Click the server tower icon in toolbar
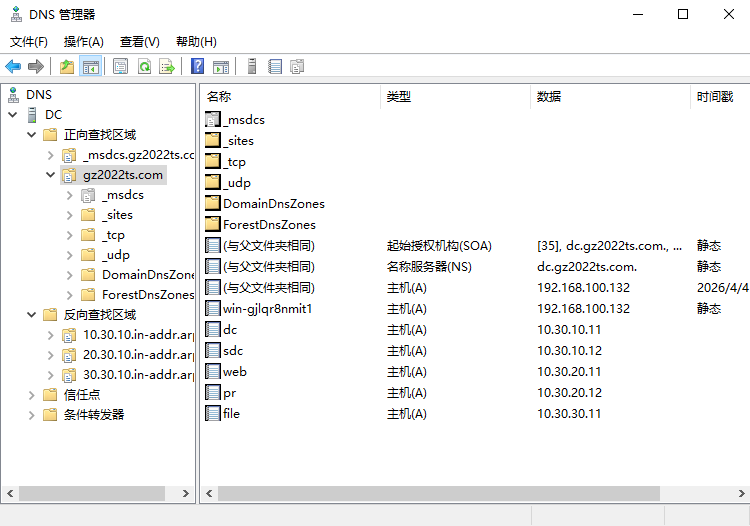This screenshot has width=750, height=526. (x=252, y=67)
